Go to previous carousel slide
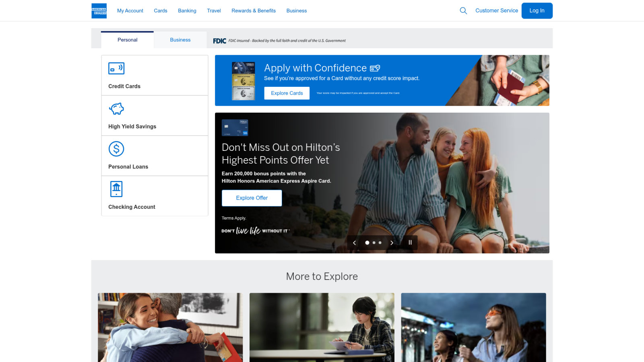 354,243
